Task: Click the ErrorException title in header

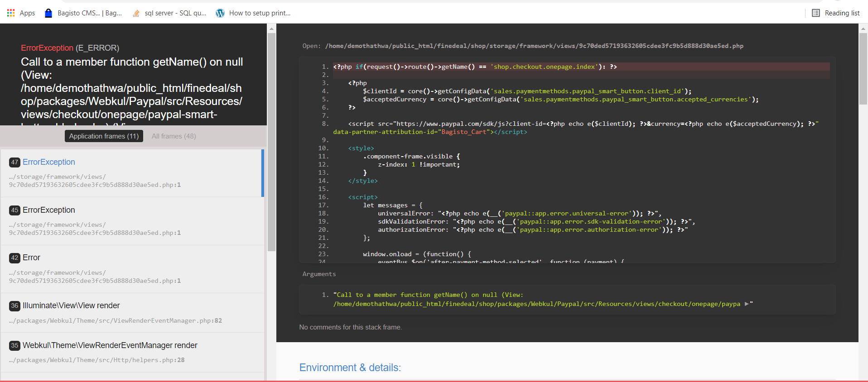Action: click(x=47, y=48)
